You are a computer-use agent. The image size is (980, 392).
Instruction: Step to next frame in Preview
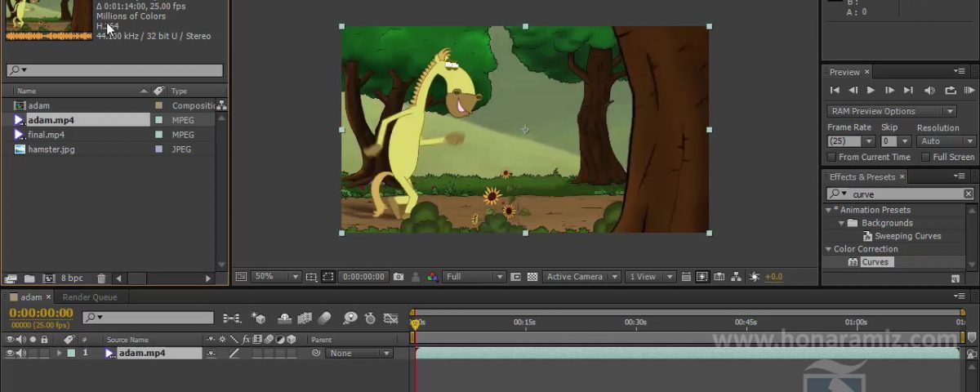pos(889,91)
